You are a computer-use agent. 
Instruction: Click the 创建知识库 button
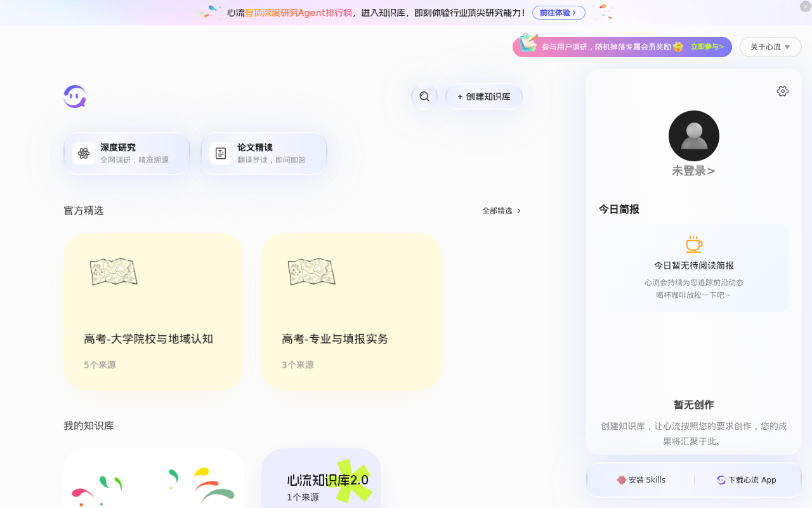coord(484,97)
